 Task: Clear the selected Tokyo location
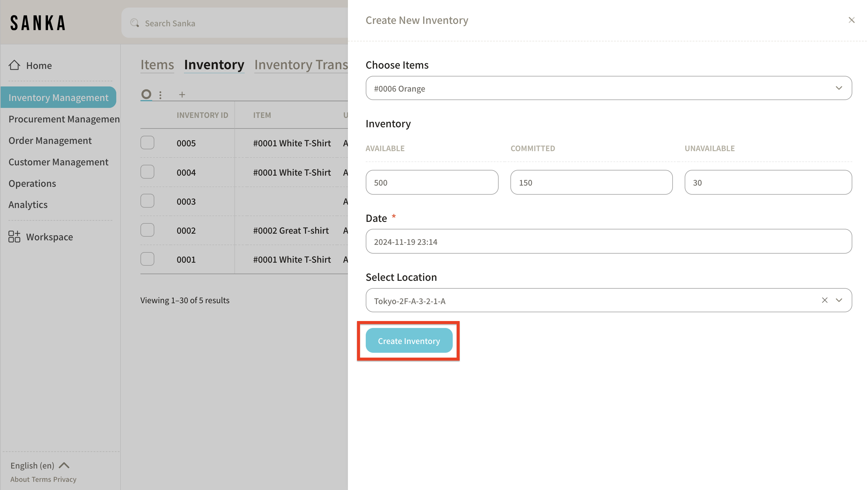point(824,300)
